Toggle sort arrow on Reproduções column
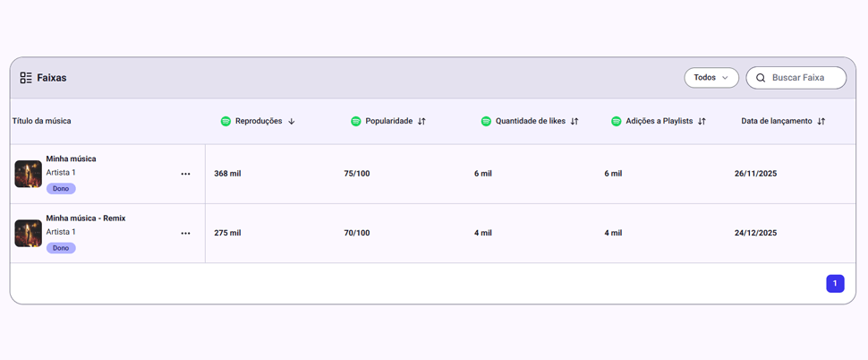868x360 pixels. tap(292, 121)
